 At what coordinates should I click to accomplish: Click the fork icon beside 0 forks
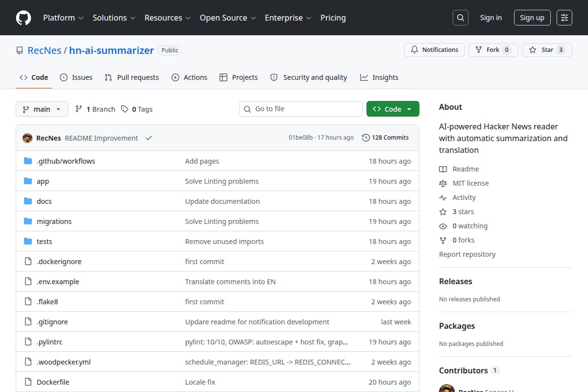point(443,240)
